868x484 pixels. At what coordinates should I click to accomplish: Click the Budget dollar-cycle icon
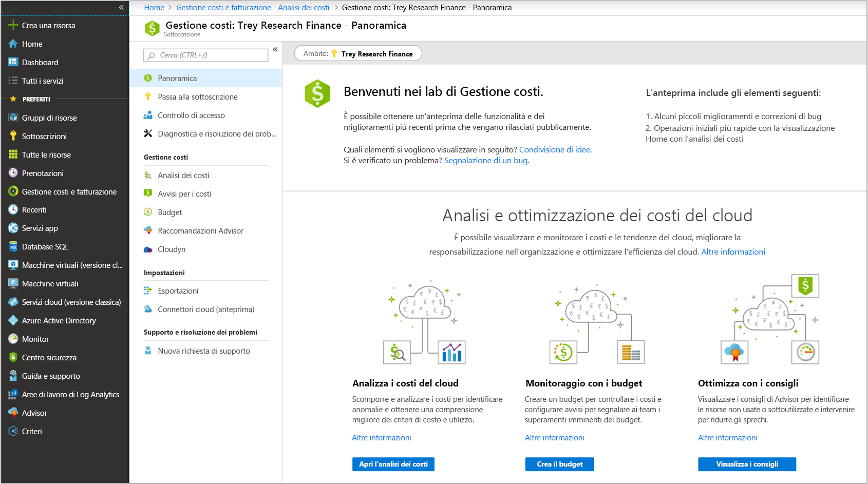pyautogui.click(x=148, y=212)
